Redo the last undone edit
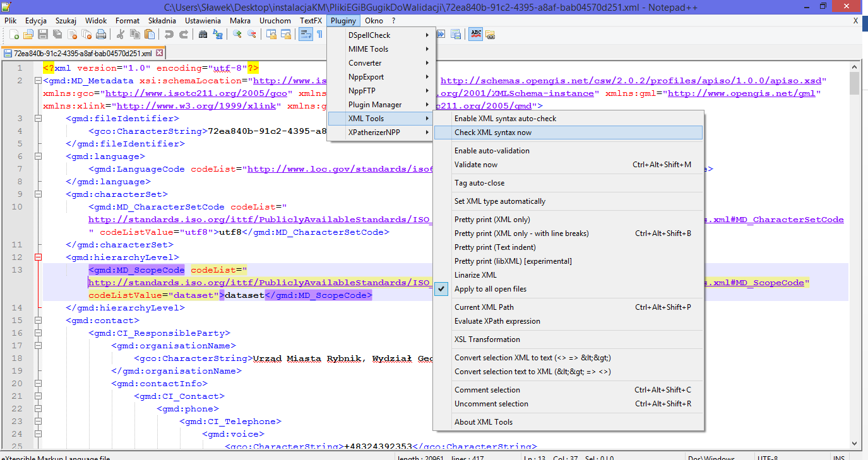The height and width of the screenshot is (460, 868). point(184,34)
